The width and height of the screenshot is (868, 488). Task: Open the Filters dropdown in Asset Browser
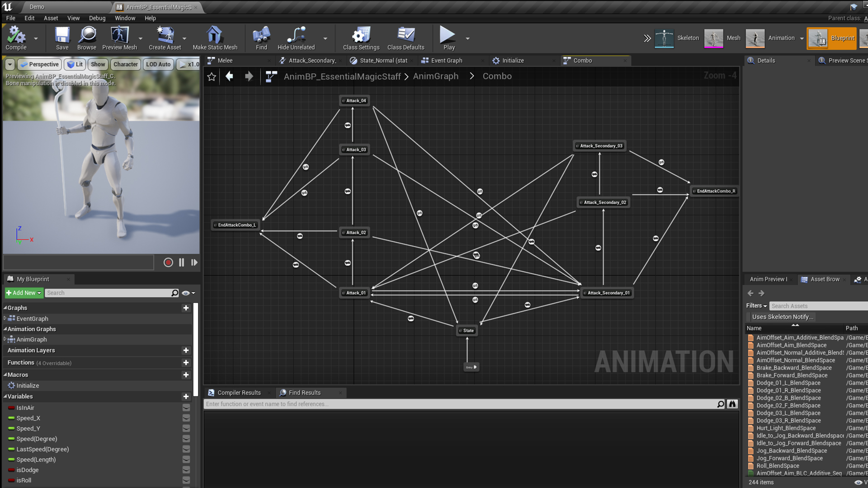(756, 306)
